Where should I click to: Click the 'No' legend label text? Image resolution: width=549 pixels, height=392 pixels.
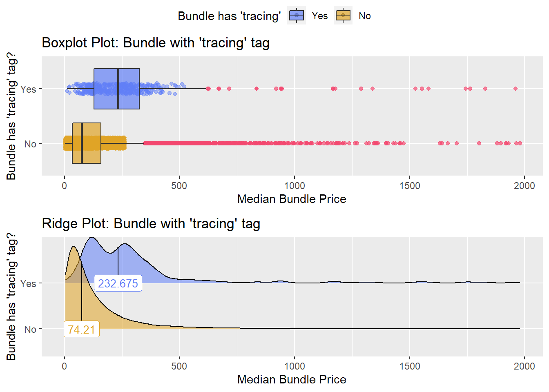364,16
